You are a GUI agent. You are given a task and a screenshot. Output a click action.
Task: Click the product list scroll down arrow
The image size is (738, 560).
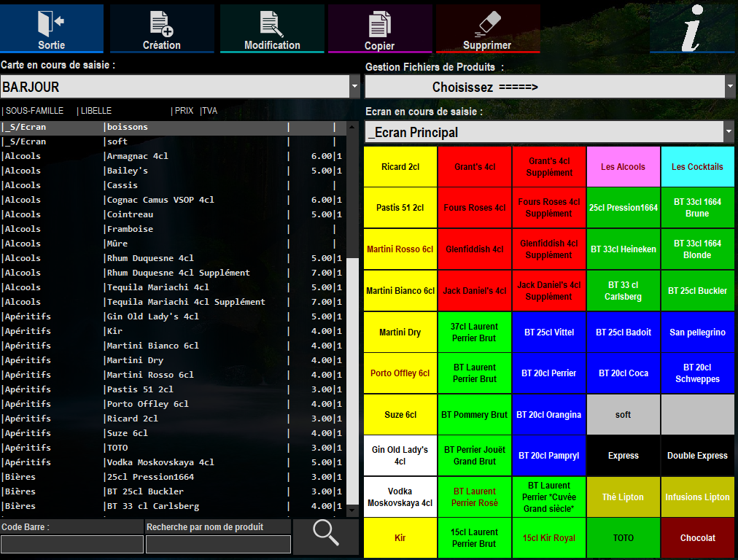pos(353,510)
